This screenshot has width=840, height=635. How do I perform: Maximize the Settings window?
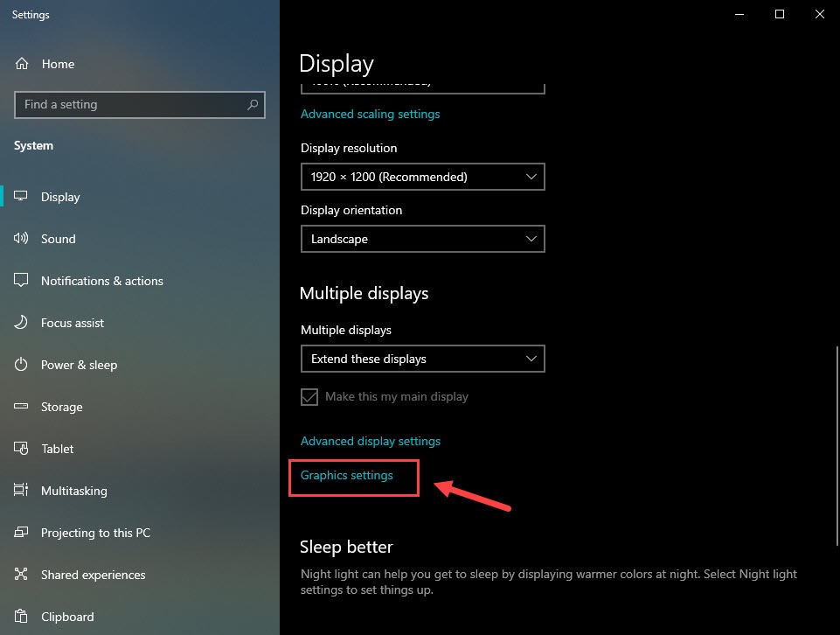(x=780, y=15)
